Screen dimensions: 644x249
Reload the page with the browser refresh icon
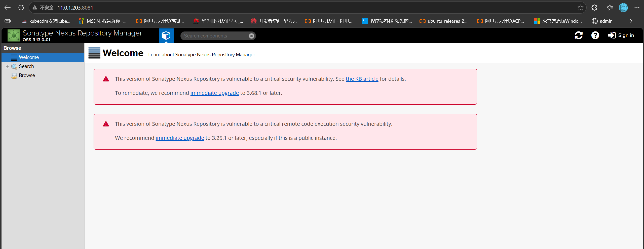tap(21, 8)
